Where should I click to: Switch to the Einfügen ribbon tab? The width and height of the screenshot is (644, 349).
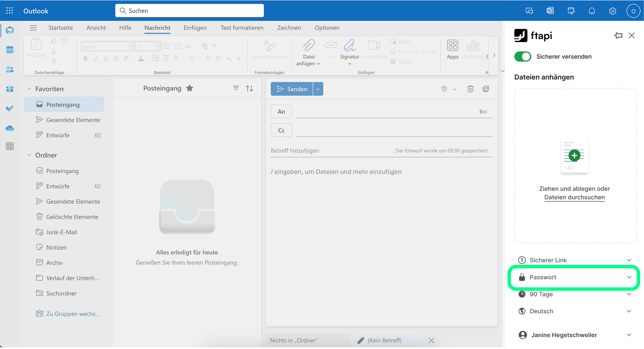click(x=195, y=28)
